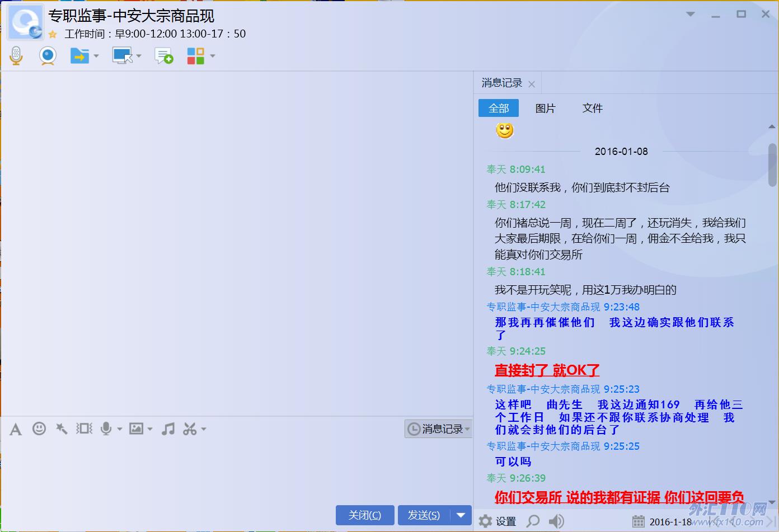Click the red message starting with 你们交易所

point(620,497)
